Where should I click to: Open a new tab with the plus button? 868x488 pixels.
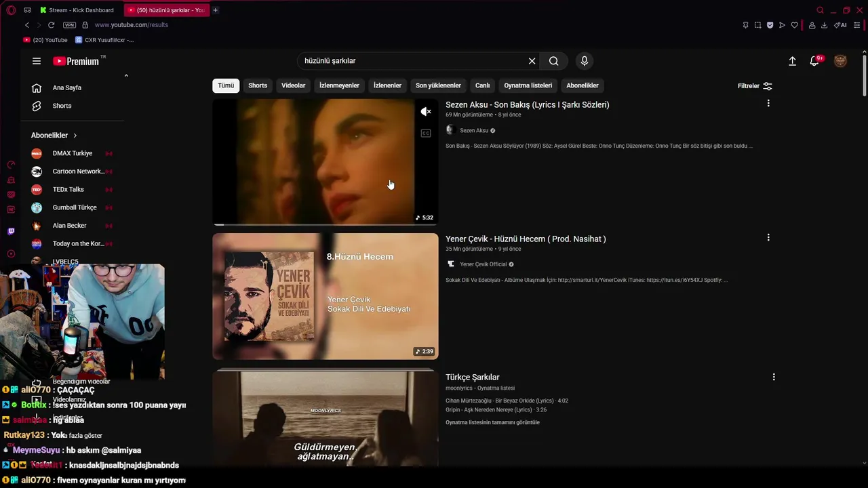[215, 10]
